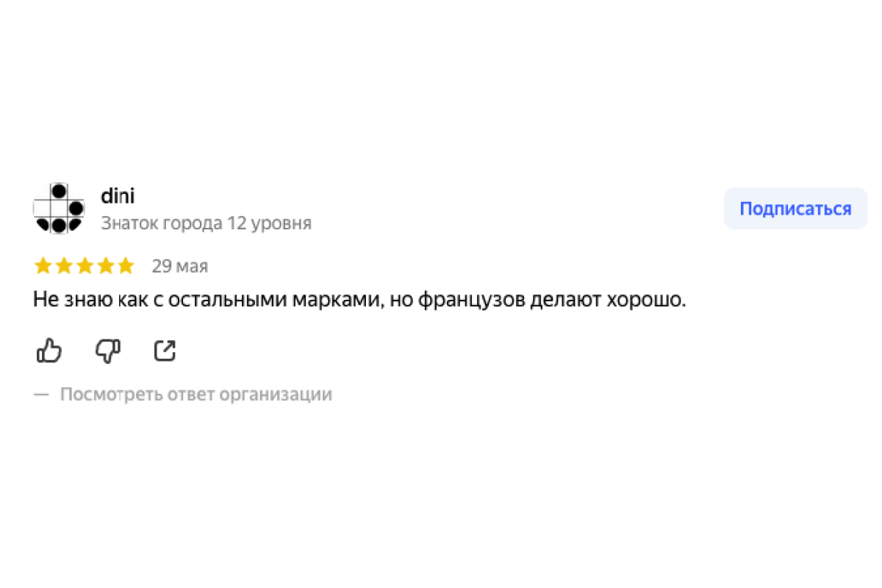Subscribe via the Подписаться button
This screenshot has width=882, height=588.
pos(795,209)
